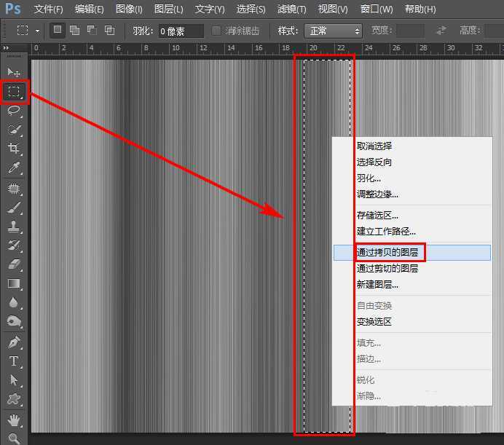This screenshot has width=504, height=445.
Task: Choose 选择反向 in context menu
Action: click(x=412, y=162)
